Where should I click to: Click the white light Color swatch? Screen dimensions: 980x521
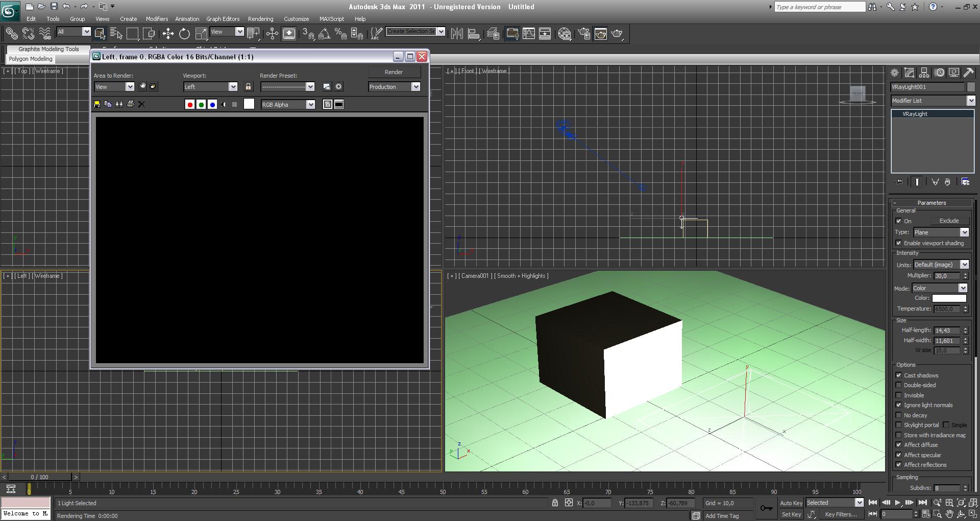coord(949,298)
